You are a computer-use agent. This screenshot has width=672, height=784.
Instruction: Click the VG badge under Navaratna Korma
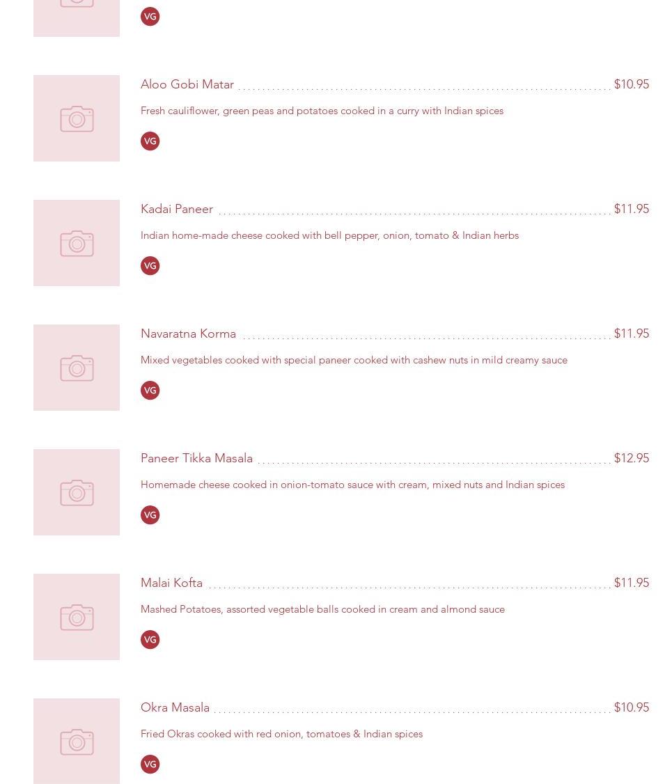pos(150,391)
